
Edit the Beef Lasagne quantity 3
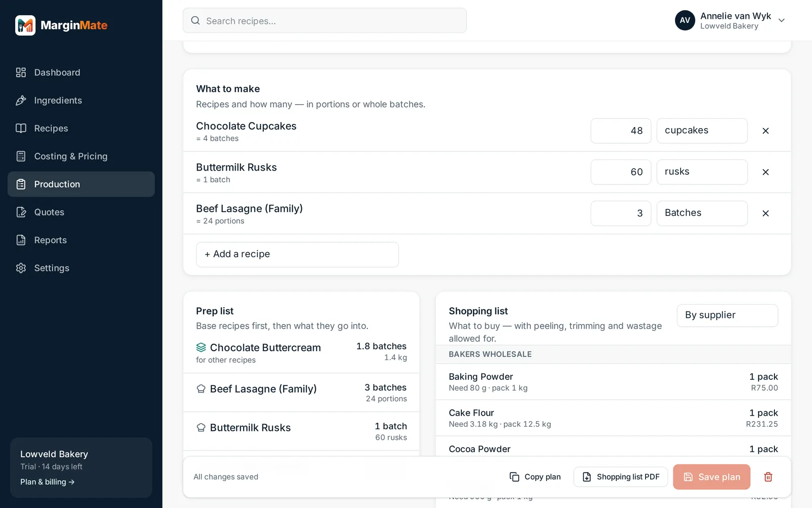click(x=621, y=213)
